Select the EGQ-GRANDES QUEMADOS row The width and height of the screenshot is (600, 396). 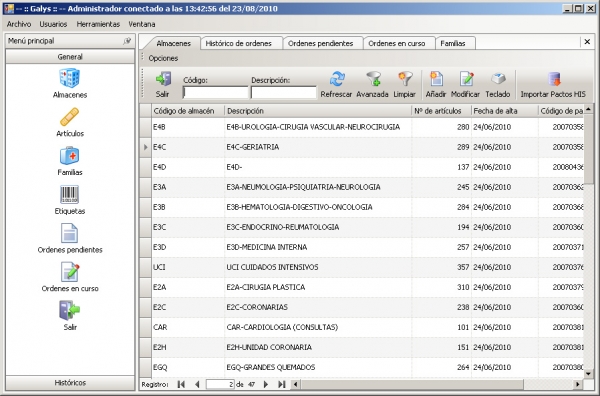362,367
